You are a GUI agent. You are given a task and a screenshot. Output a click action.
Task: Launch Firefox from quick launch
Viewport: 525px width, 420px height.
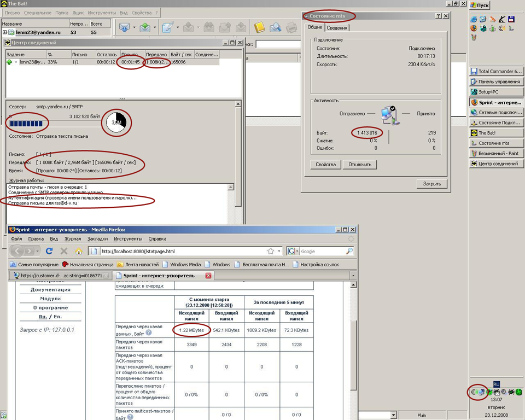(x=474, y=28)
